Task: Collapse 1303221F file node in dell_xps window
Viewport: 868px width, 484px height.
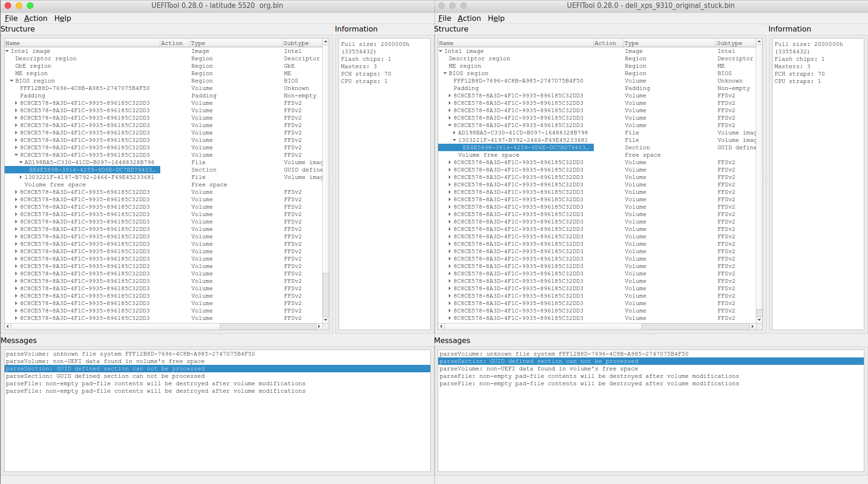Action: (x=454, y=140)
